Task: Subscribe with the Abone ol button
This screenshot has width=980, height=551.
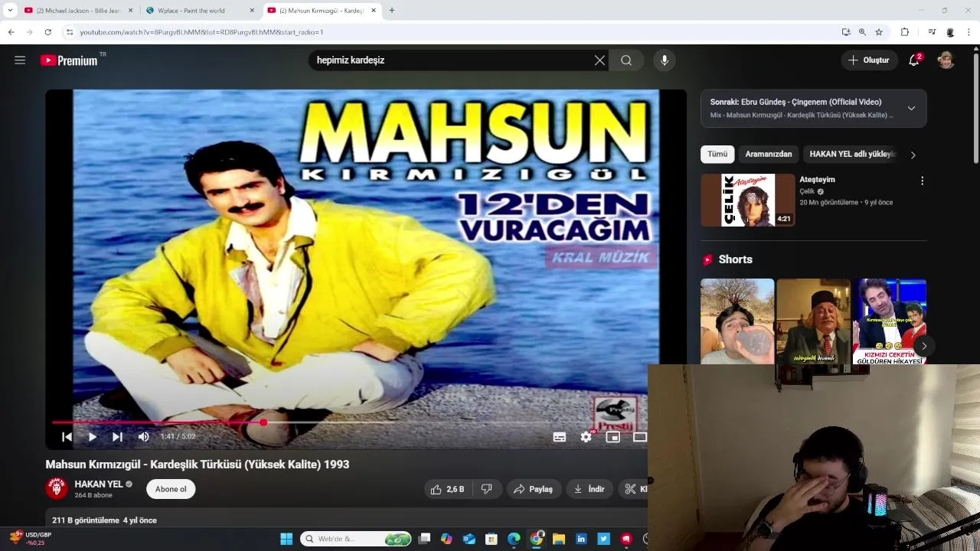Action: point(171,489)
